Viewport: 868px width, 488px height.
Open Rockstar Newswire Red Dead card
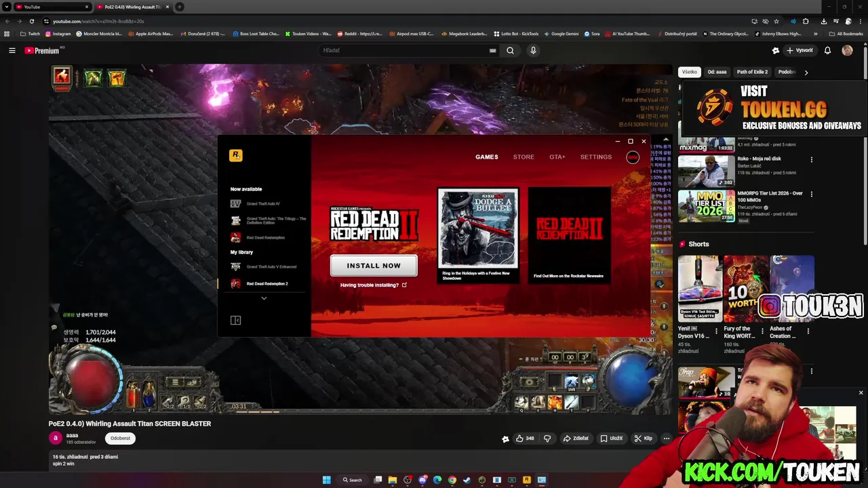click(569, 235)
